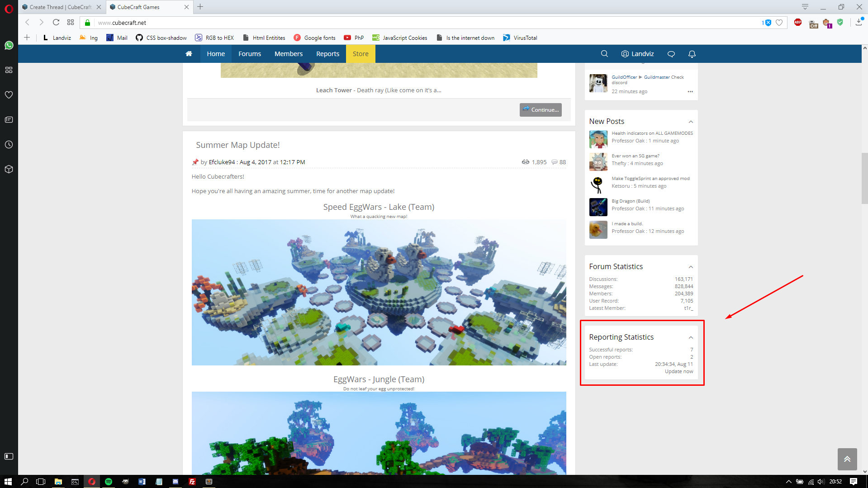
Task: Click the browser forward arrow
Action: pyautogui.click(x=42, y=22)
